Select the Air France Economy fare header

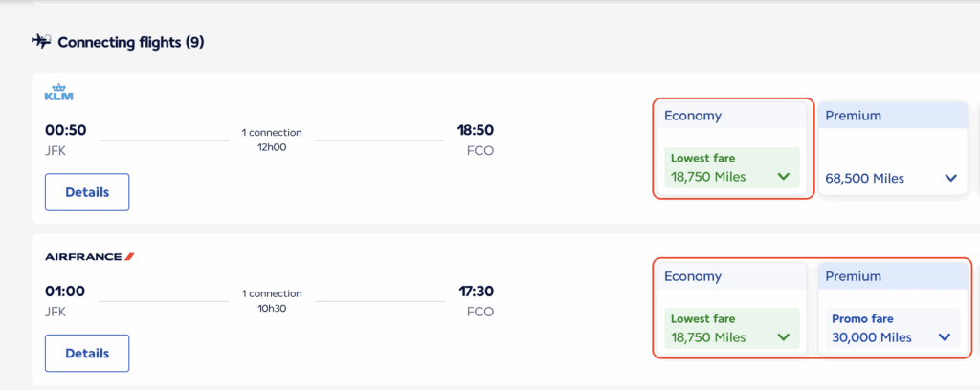coord(732,276)
